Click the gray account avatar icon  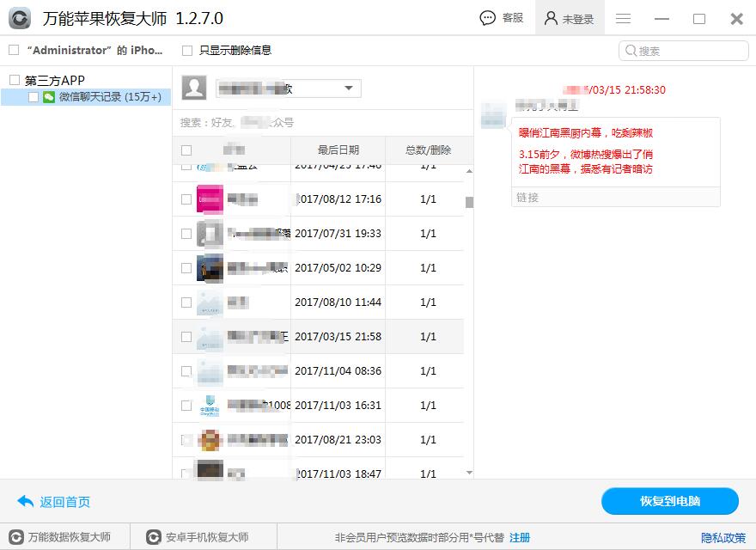pyautogui.click(x=194, y=88)
